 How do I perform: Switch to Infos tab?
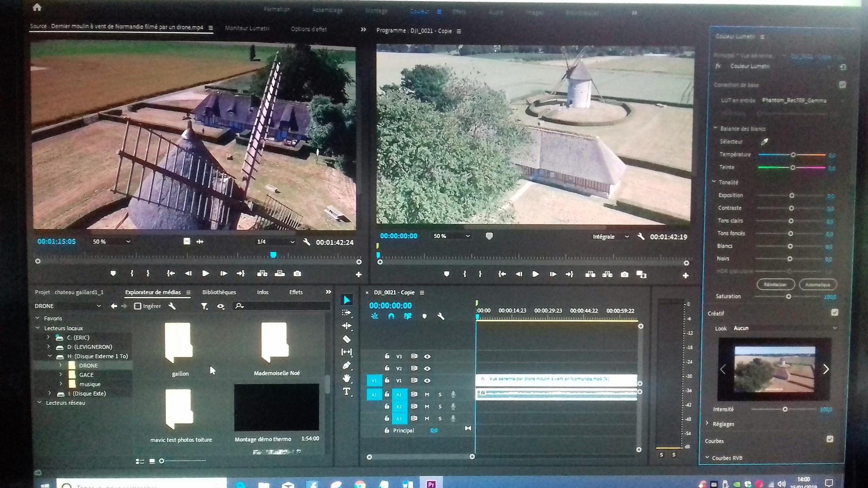click(x=263, y=292)
